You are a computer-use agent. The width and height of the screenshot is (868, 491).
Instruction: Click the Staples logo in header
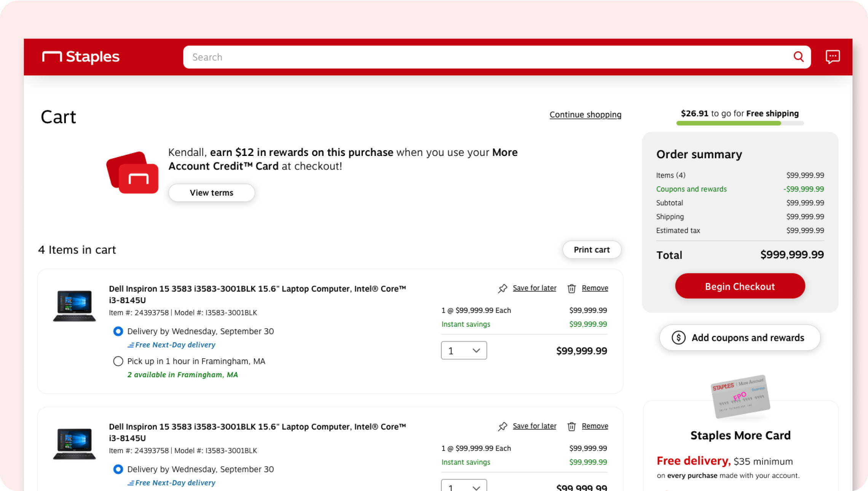click(81, 57)
